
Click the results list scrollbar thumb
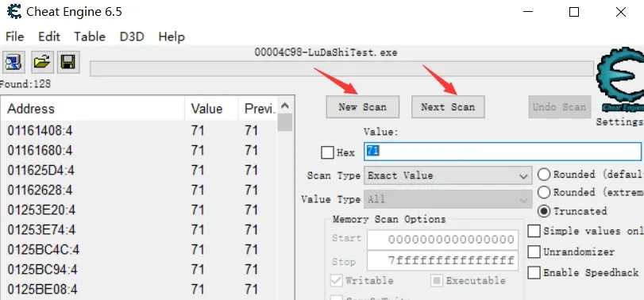tap(285, 123)
